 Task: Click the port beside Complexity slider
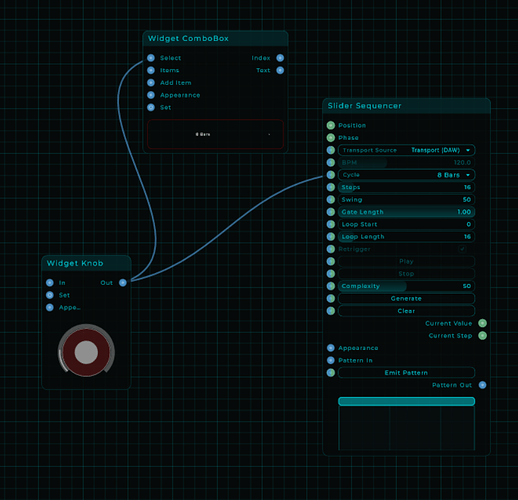(x=331, y=286)
